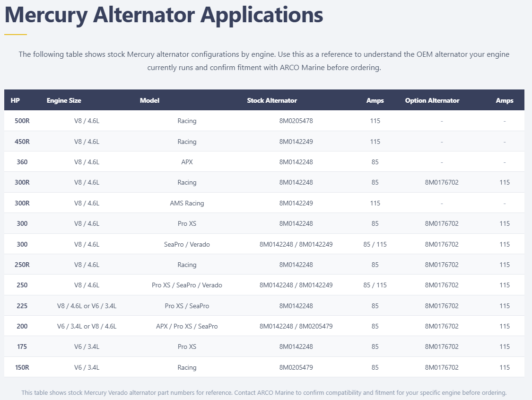Click the Engine Size column header
532x400 pixels.
click(64, 100)
